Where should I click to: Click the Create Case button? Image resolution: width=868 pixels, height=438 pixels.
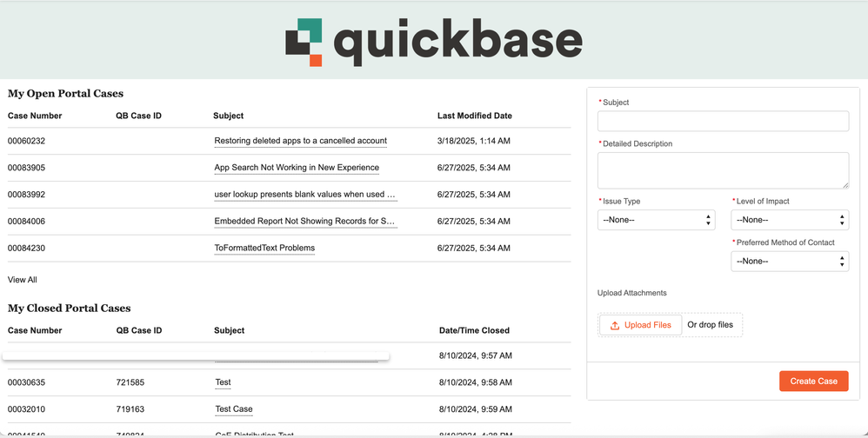(814, 381)
